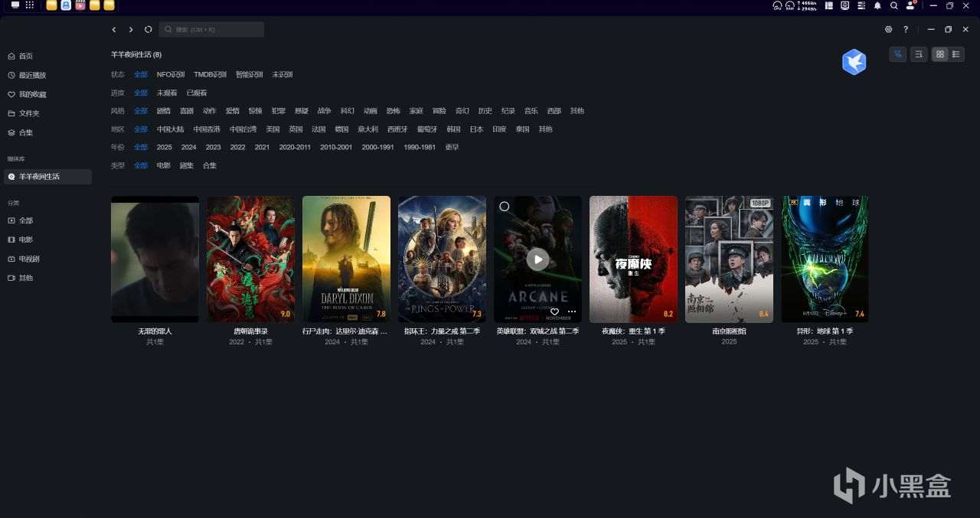
Task: Filter region by 日本
Action: tap(476, 129)
